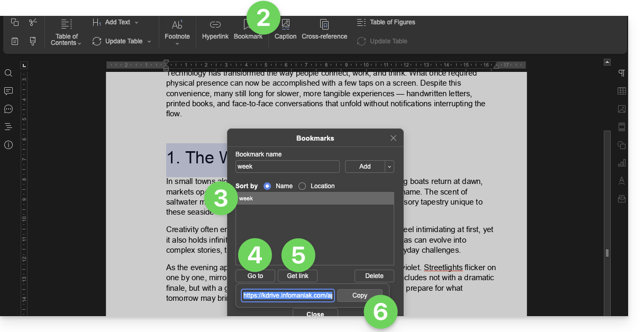Sort bookmarks by Location
The image size is (644, 332).
[302, 186]
